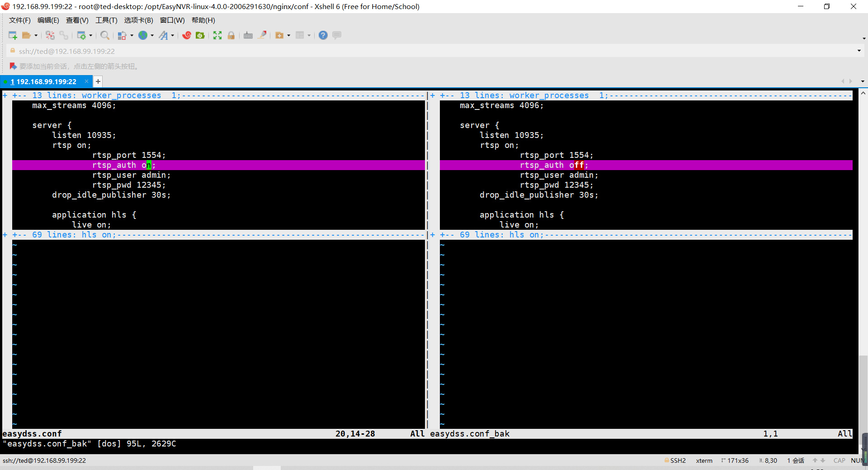
Task: Click the ssh://ted@192.168.99.199:22 address field
Action: pyautogui.click(x=429, y=51)
